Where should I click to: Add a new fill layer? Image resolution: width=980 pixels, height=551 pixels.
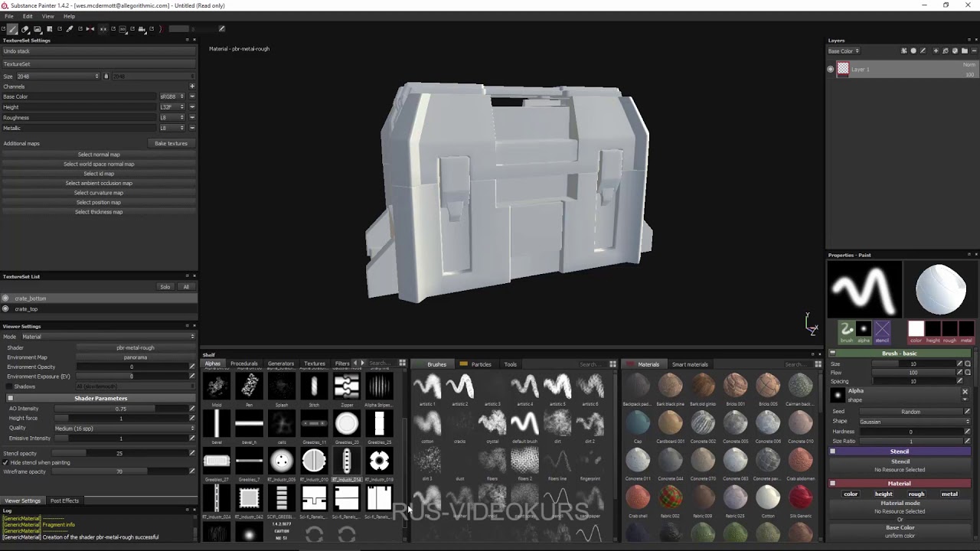point(946,51)
